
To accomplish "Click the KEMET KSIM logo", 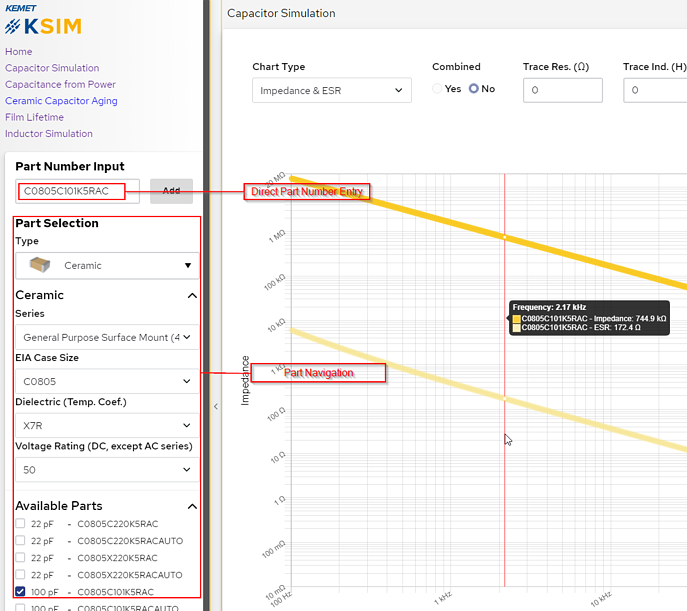I will pyautogui.click(x=43, y=20).
